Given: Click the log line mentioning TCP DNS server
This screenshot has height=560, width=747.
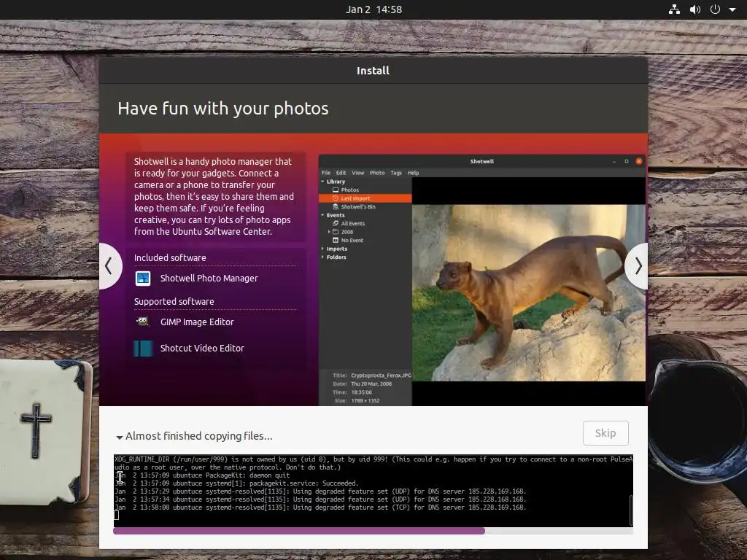Looking at the screenshot, I should click(x=320, y=507).
